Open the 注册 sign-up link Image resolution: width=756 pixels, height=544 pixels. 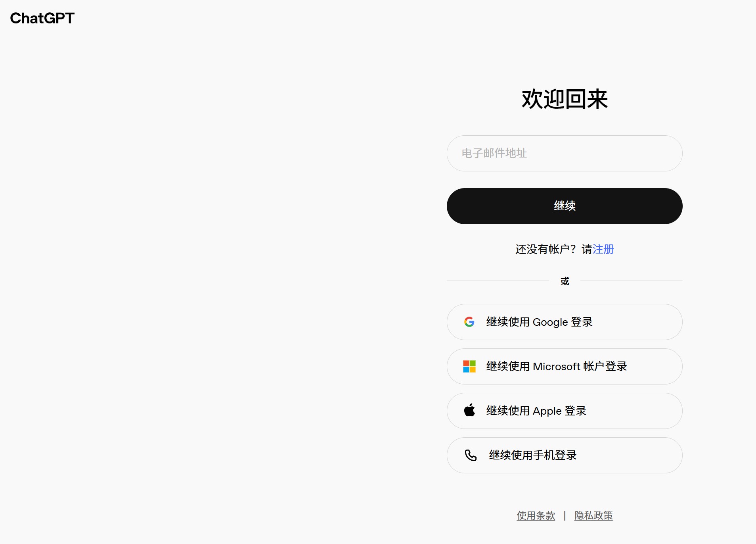603,249
